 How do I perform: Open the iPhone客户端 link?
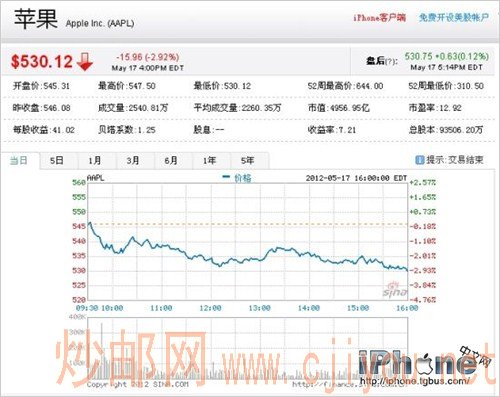(380, 18)
